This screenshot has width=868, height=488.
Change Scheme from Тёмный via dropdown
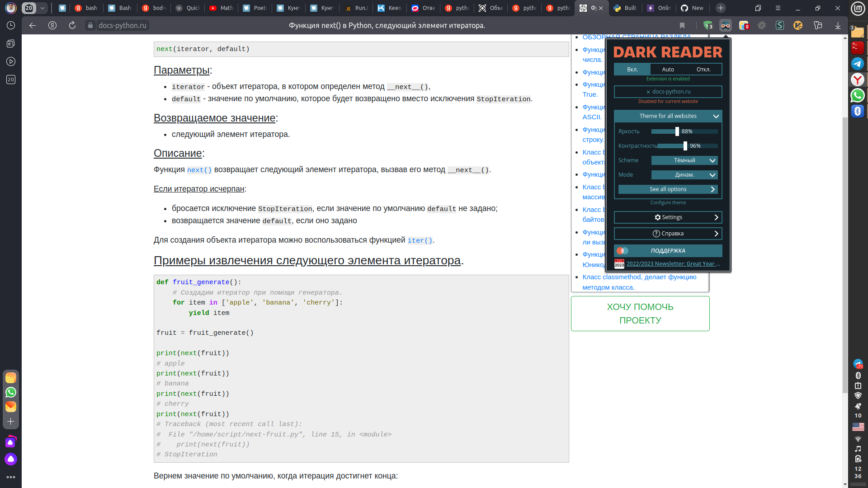point(685,160)
